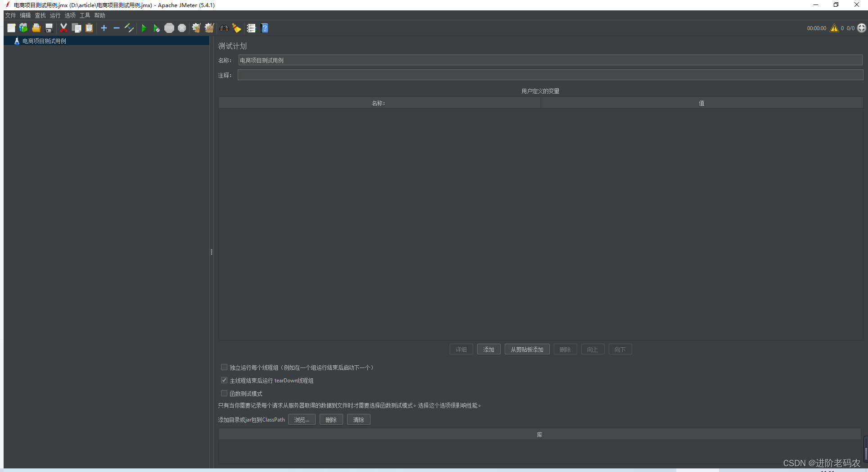Enable 函数测试模式
This screenshot has width=868, height=472.
(224, 393)
